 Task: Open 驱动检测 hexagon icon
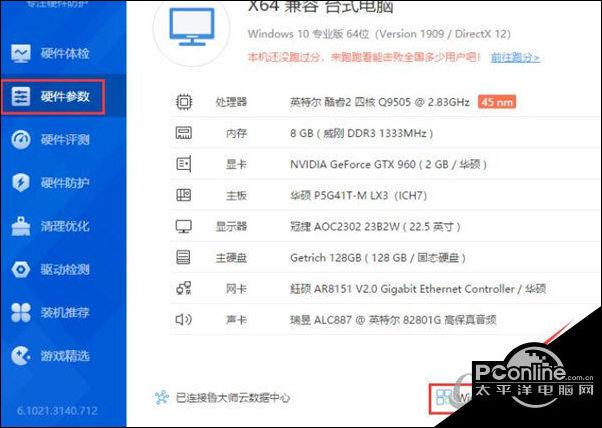(x=21, y=269)
